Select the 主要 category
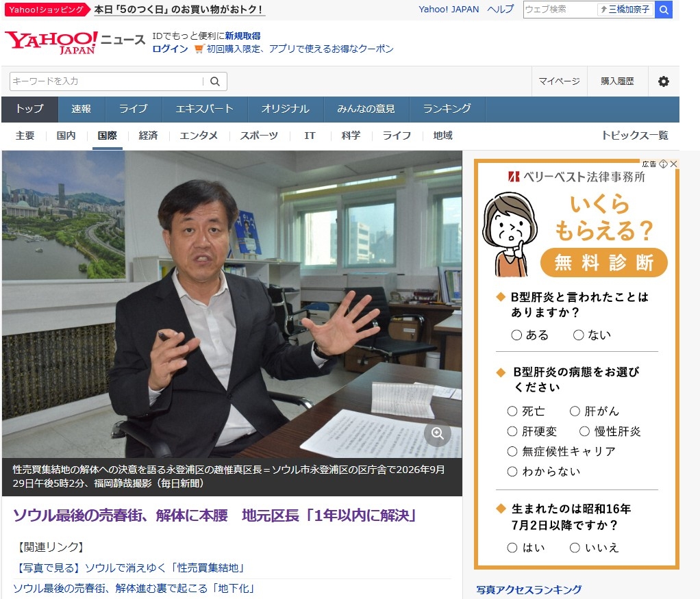 (x=25, y=136)
